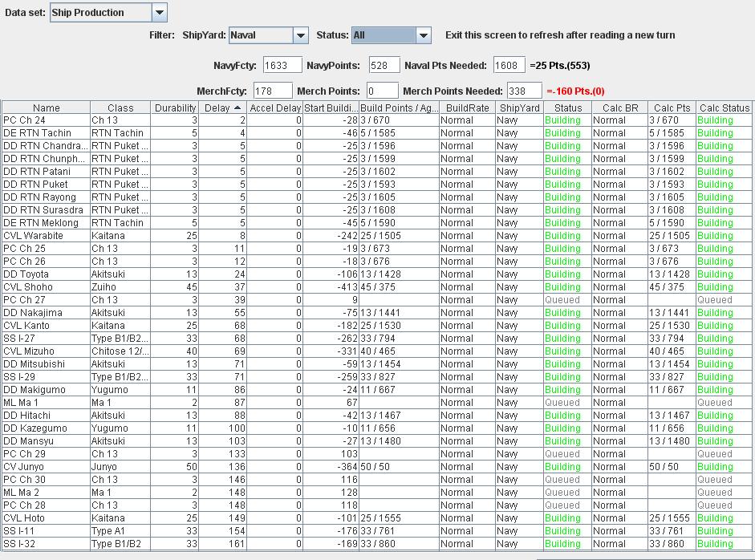This screenshot has height=560, width=755.
Task: Select the PC Ch 28 row name
Action: (24, 505)
